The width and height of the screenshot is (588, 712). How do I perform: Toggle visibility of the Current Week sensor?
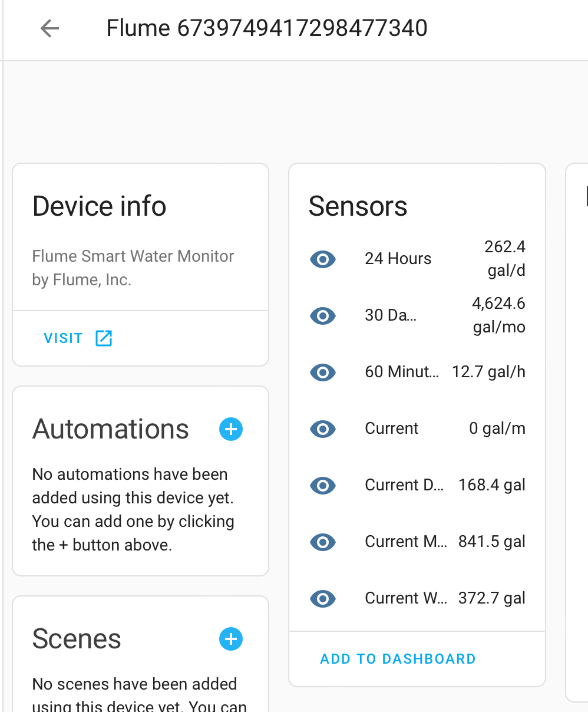pos(323,599)
